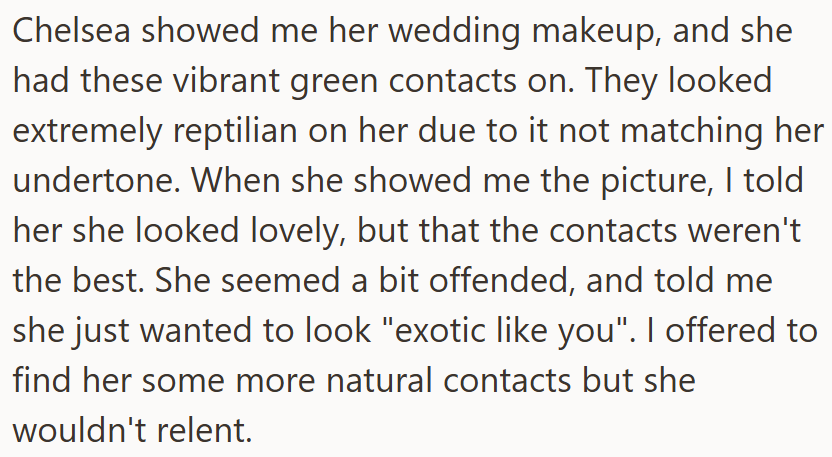Click the word "reptilian" in the paragraph
The height and width of the screenshot is (457, 832).
pyautogui.click(x=235, y=132)
